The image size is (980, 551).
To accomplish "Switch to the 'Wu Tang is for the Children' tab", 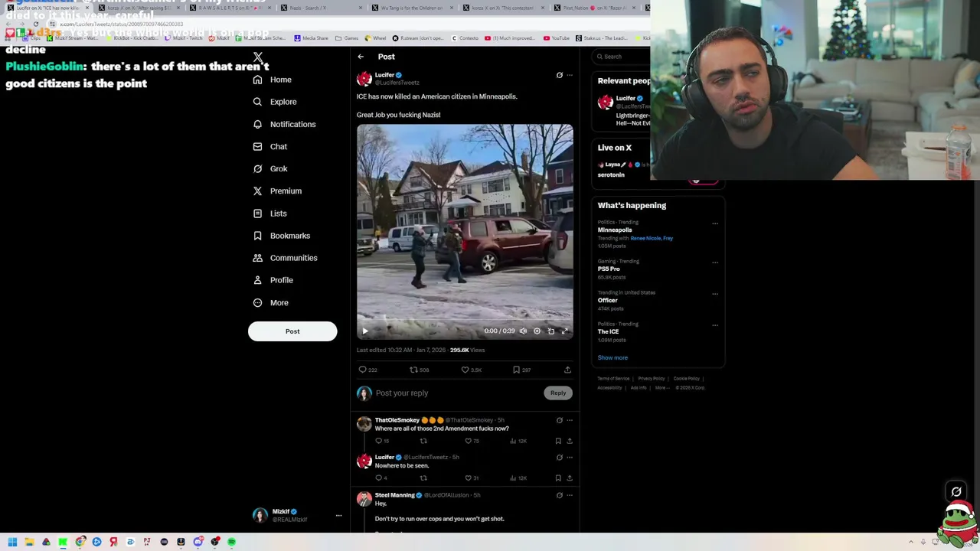I will pos(412,8).
